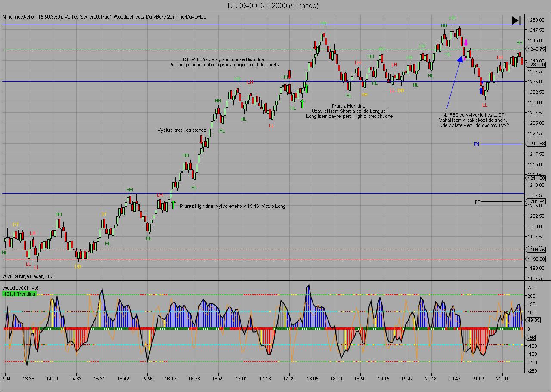Click the "NQ 03-09 5.2.2009 (9 Range)" chart title

pos(273,6)
